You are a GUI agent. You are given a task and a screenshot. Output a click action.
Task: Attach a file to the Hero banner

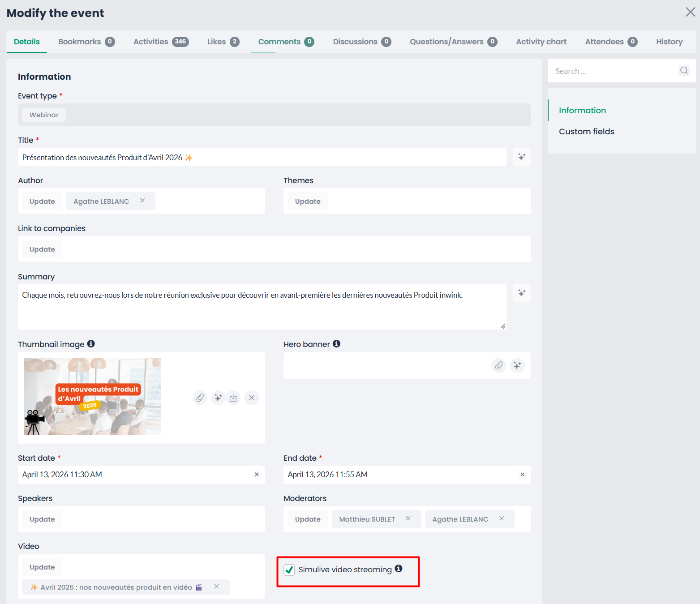pyautogui.click(x=498, y=365)
